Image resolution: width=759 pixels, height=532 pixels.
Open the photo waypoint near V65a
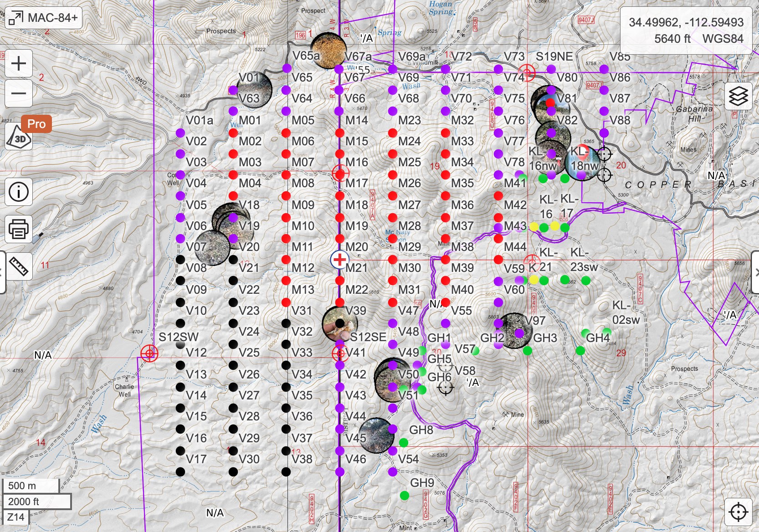(x=328, y=51)
